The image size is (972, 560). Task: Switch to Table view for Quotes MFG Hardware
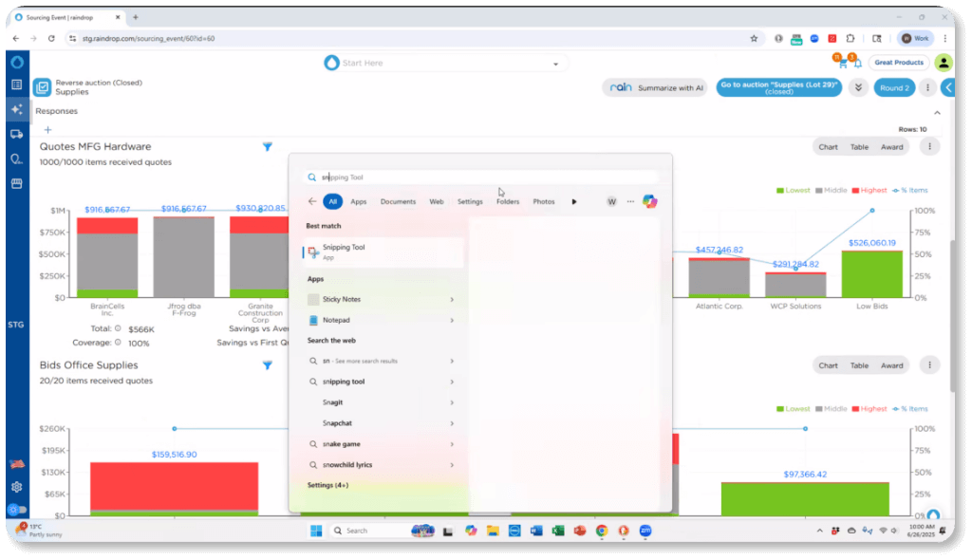click(x=859, y=147)
